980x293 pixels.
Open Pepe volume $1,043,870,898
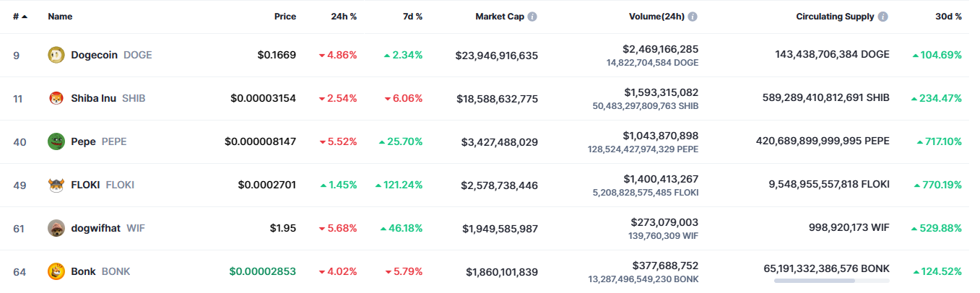click(661, 136)
